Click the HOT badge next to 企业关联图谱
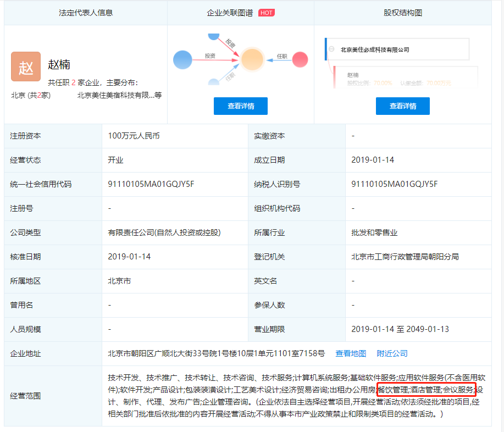Screen dimensions: 504x432 tap(266, 13)
